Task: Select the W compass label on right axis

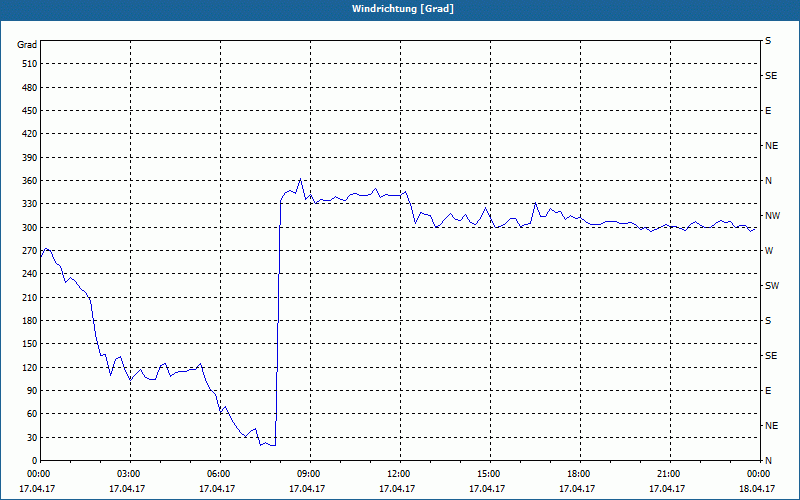Action: [x=769, y=251]
